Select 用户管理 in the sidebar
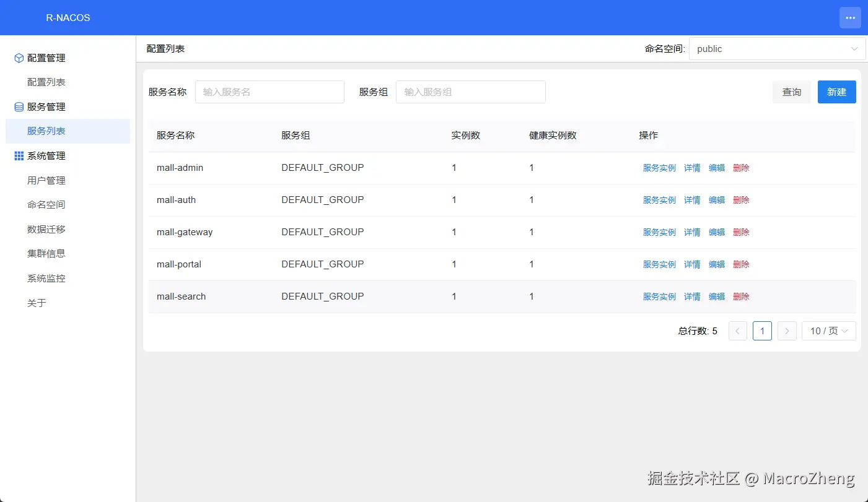Viewport: 868px width, 502px height. 46,181
